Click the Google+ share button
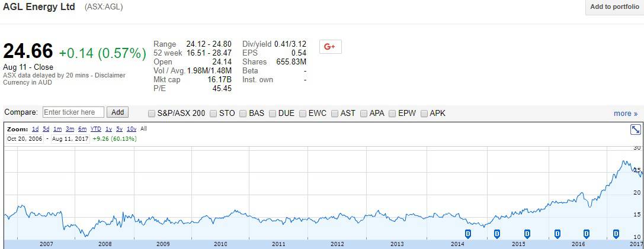The image size is (644, 249). click(330, 47)
